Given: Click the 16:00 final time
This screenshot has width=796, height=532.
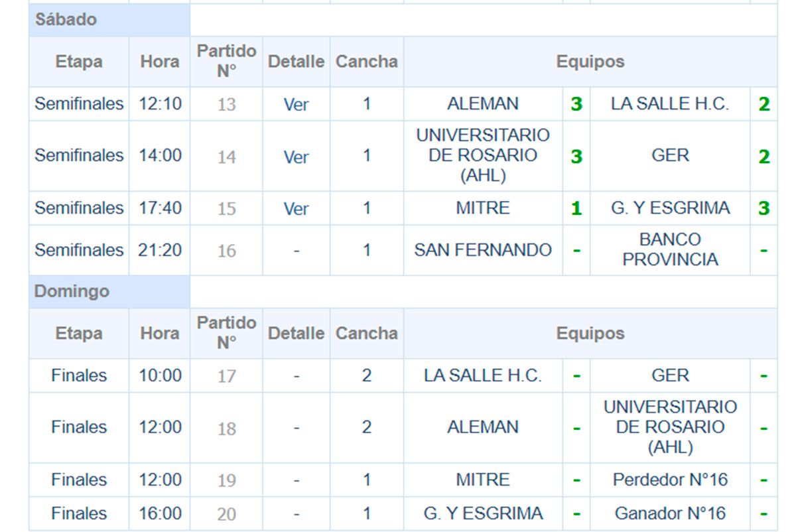Looking at the screenshot, I should [x=160, y=513].
